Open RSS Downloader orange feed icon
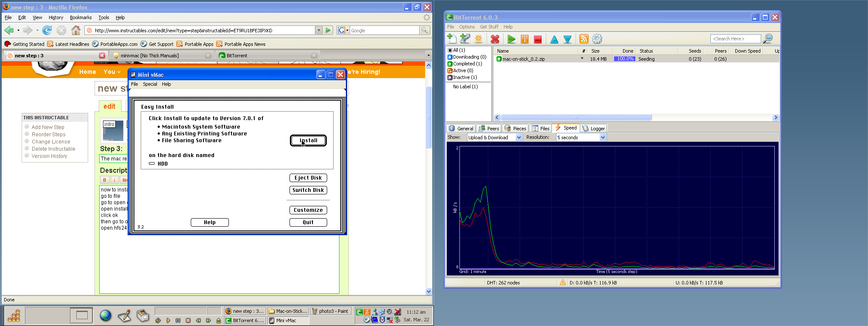This screenshot has height=326, width=868. (x=584, y=39)
